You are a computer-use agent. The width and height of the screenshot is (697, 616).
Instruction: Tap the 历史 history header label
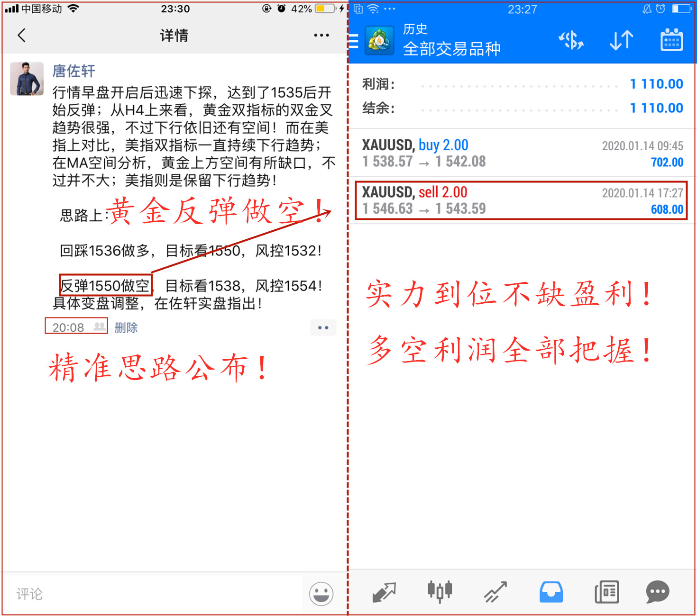415,29
